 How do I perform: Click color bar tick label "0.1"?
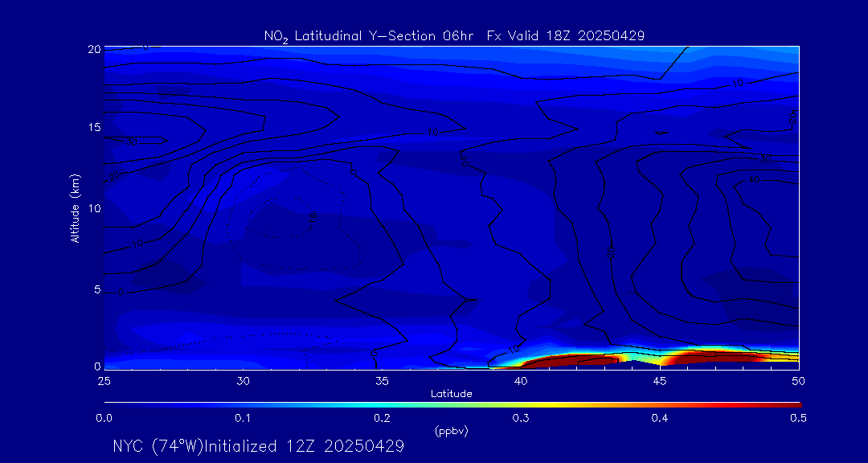pyautogui.click(x=243, y=419)
